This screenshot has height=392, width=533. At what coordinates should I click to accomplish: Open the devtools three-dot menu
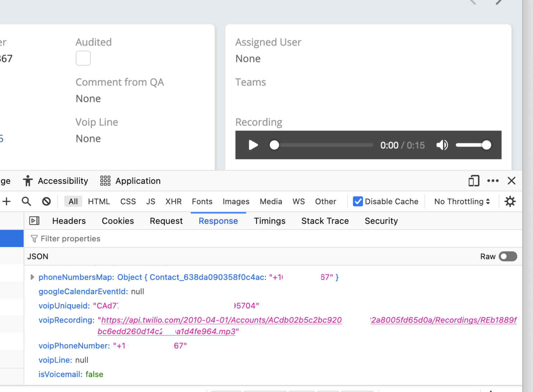point(493,181)
